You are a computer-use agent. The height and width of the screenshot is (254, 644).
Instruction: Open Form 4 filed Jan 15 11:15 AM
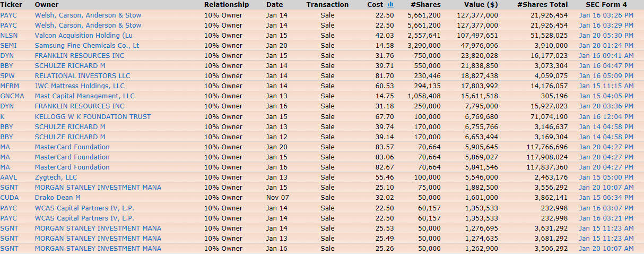(x=606, y=86)
